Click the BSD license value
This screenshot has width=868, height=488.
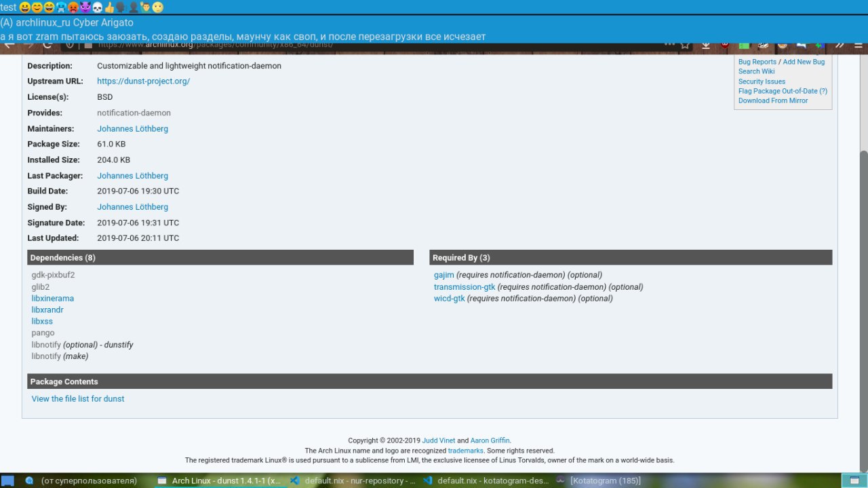point(105,97)
